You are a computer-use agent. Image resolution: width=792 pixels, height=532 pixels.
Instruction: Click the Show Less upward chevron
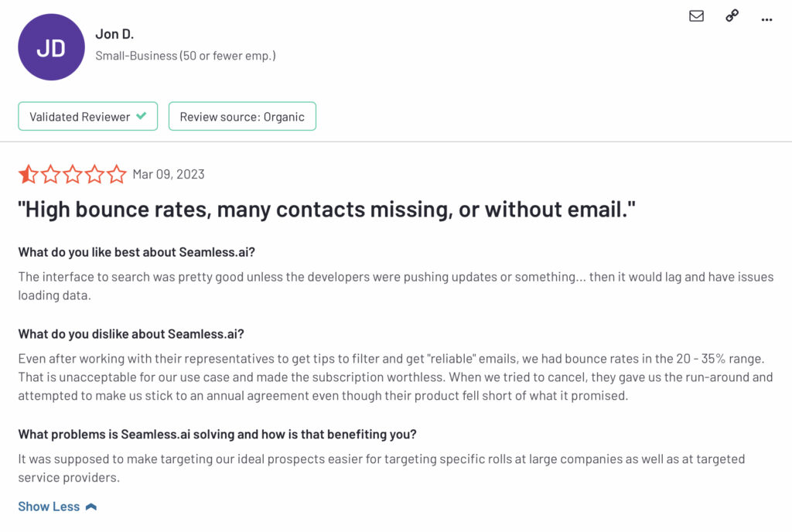coord(91,506)
